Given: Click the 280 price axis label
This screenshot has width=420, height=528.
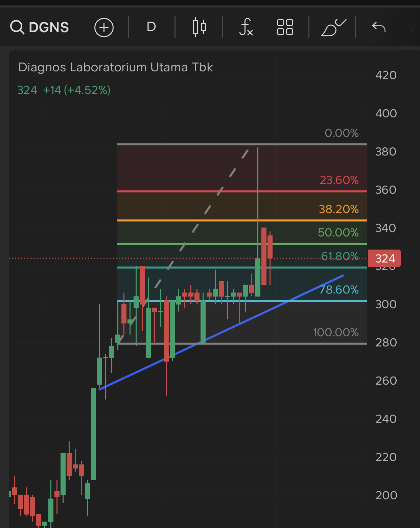Looking at the screenshot, I should [x=386, y=342].
